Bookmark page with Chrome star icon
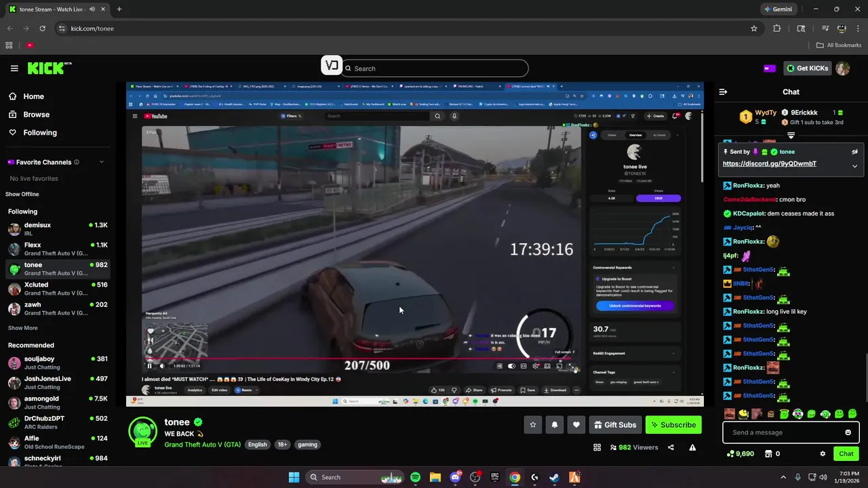 click(x=753, y=28)
